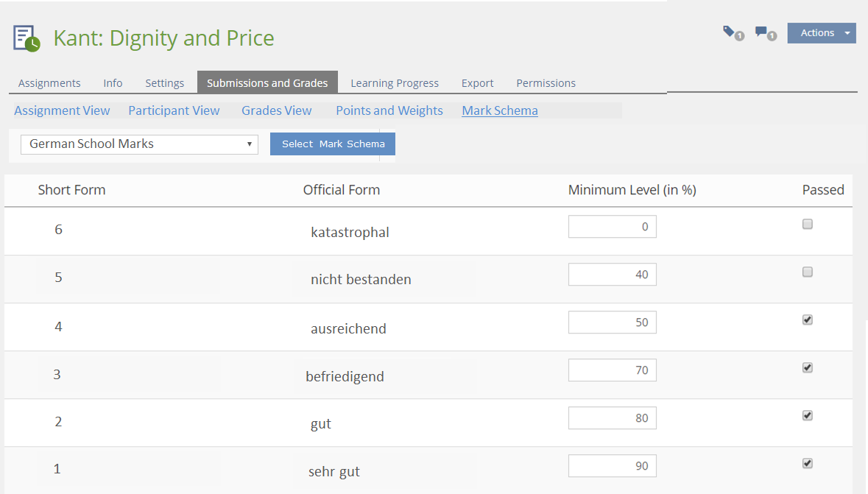Screen dimensions: 868x494
Task: Click the tag icon in the header
Action: (730, 32)
